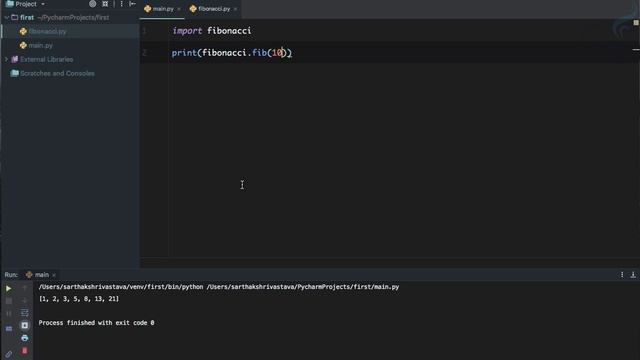The height and width of the screenshot is (360, 640).
Task: Click line number 1 in the gutter
Action: (x=144, y=31)
